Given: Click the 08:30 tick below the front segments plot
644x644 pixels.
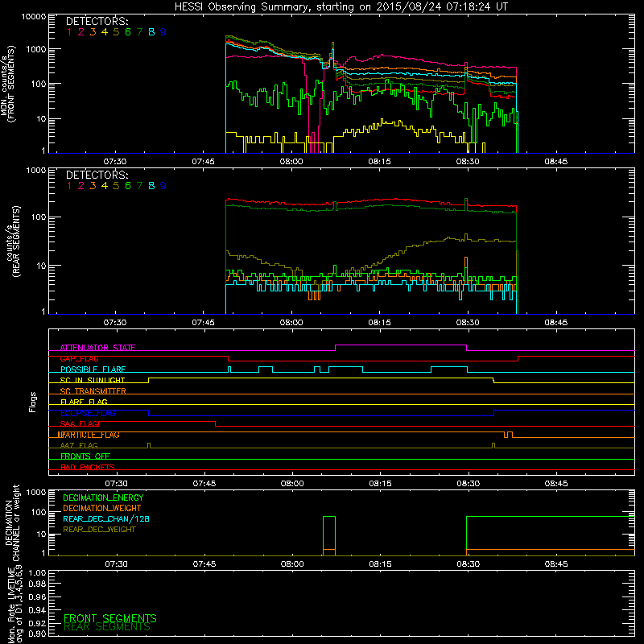Looking at the screenshot, I should point(468,162).
